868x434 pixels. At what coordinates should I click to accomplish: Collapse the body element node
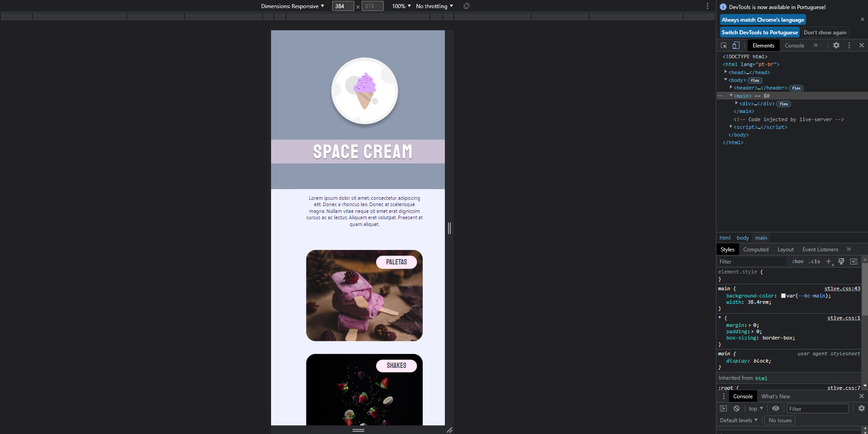[725, 80]
